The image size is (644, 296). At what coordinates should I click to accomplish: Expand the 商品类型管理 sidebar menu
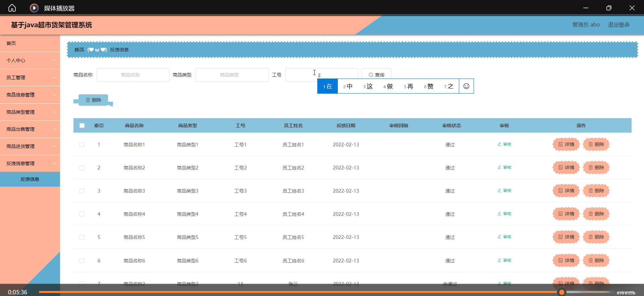coord(30,112)
